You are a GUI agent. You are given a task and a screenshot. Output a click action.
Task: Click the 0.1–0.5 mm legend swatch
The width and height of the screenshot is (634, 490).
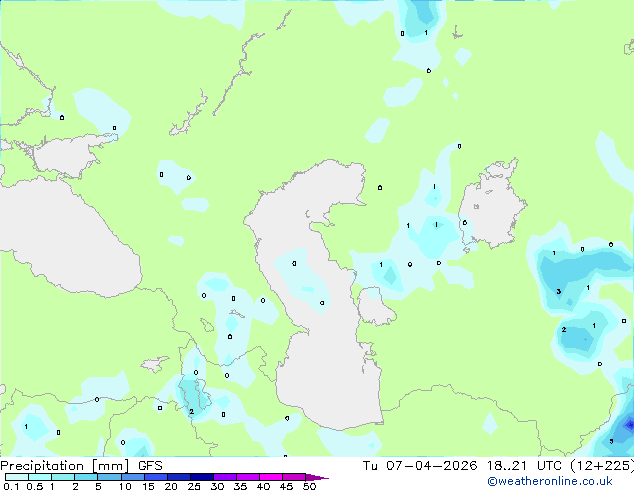click(17, 477)
